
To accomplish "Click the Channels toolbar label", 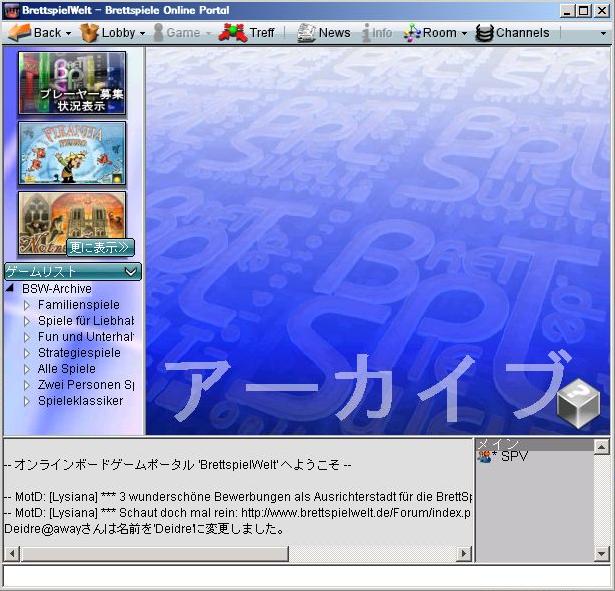I will (x=522, y=33).
